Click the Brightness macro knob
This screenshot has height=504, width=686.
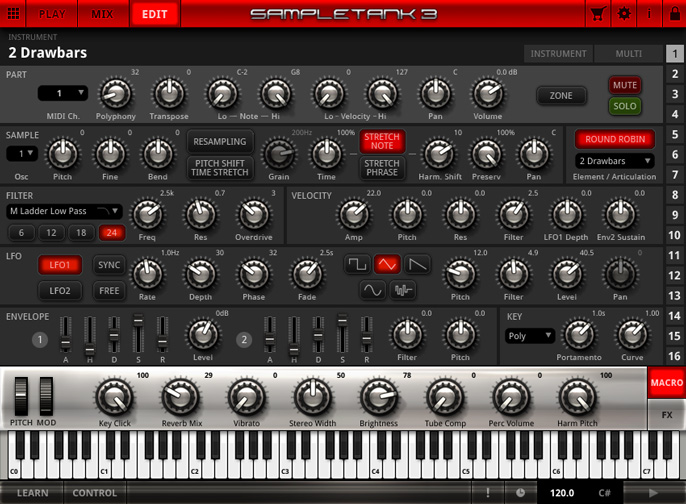tap(378, 397)
